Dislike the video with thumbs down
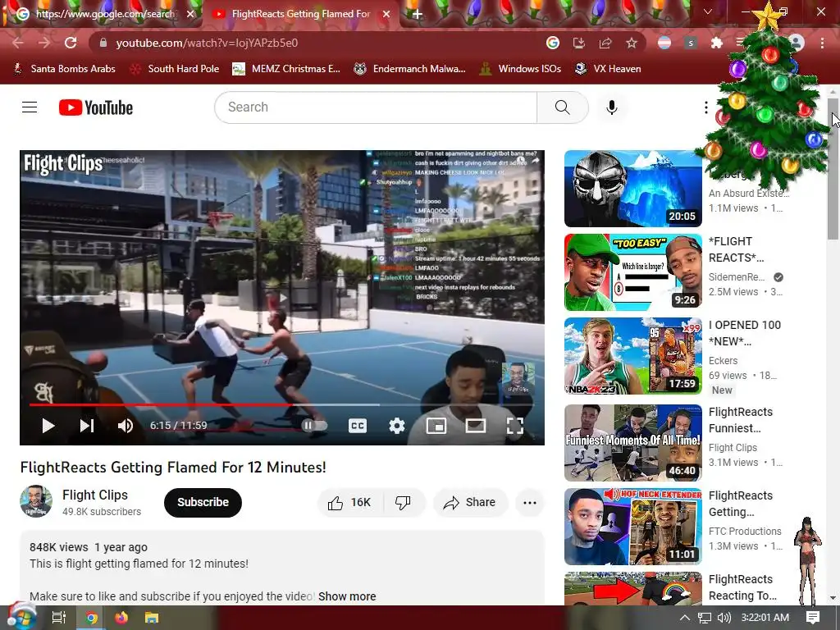The width and height of the screenshot is (840, 630). [404, 503]
